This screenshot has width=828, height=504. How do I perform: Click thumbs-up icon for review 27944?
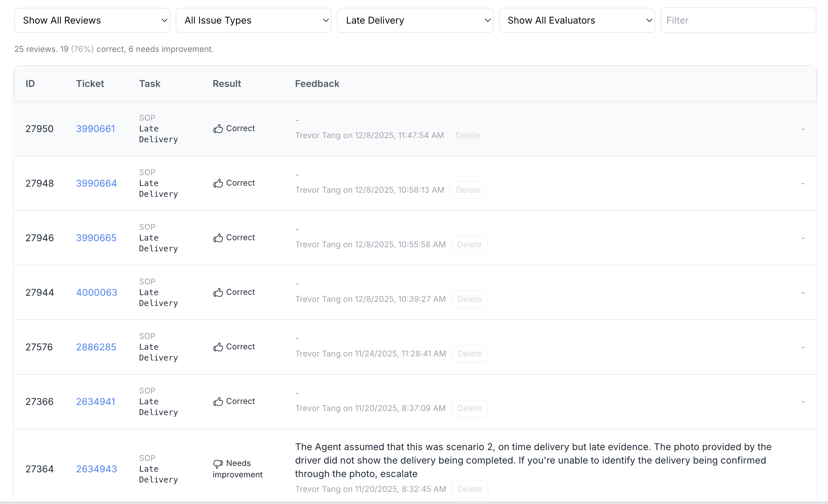[x=218, y=292]
